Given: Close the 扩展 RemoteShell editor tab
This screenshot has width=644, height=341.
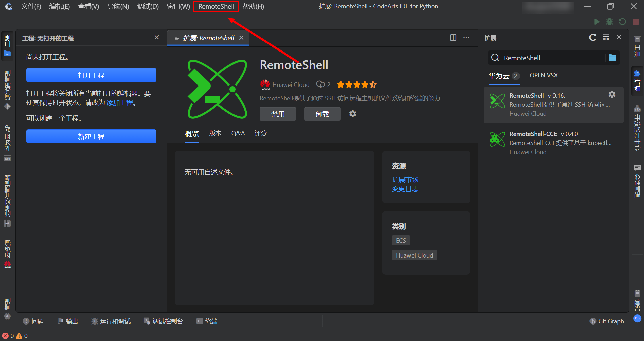Looking at the screenshot, I should 241,38.
